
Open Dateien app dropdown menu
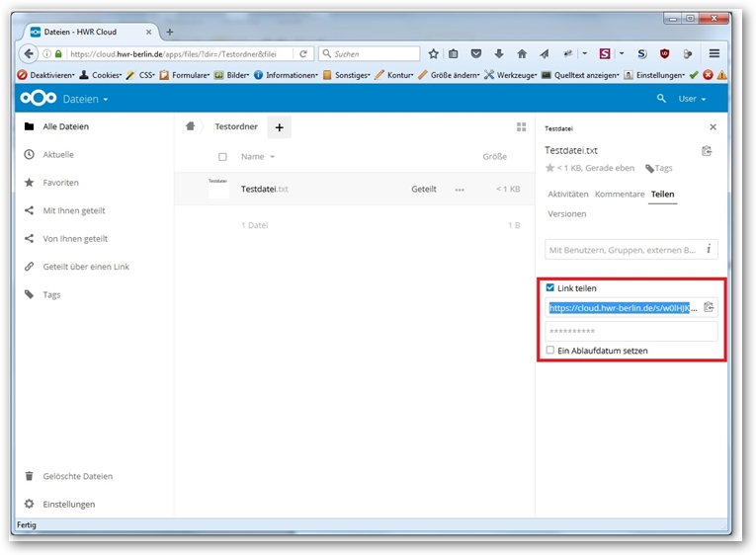click(85, 99)
